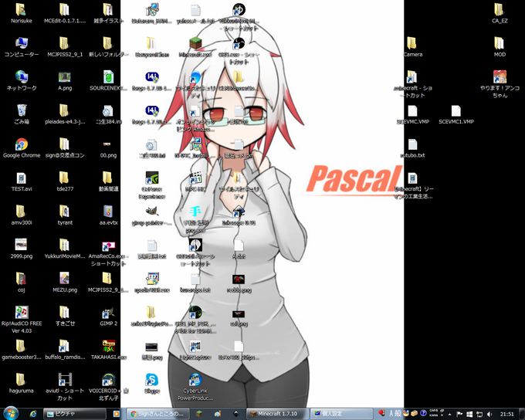Image resolution: width=525 pixels, height=420 pixels.
Task: Open the buffalo_ramdisk shortcut
Action: click(65, 350)
